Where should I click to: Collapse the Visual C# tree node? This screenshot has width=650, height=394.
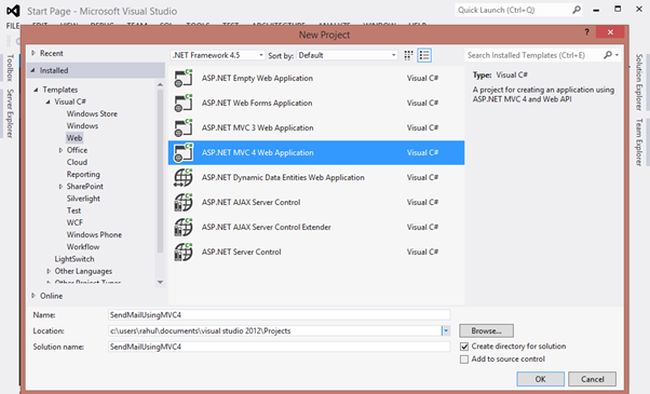click(x=48, y=102)
